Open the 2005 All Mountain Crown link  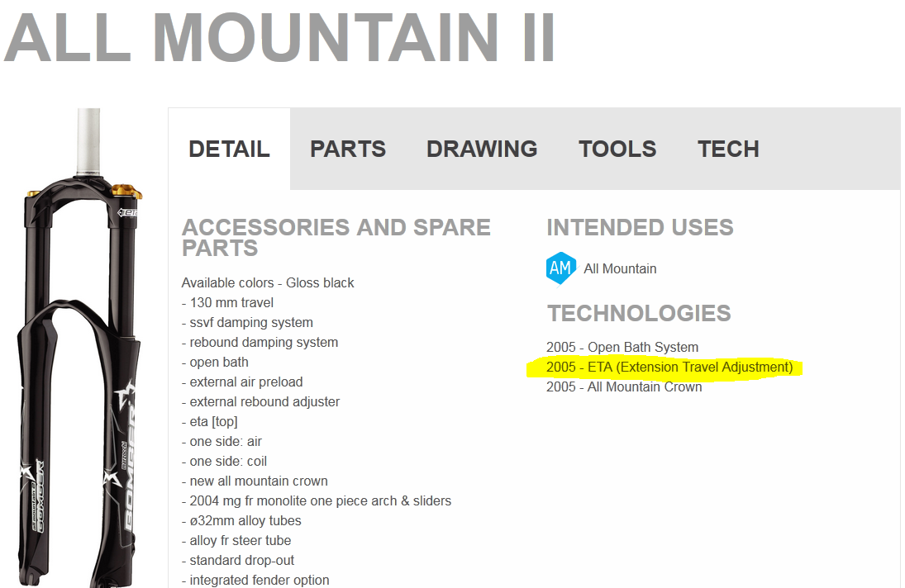[624, 386]
